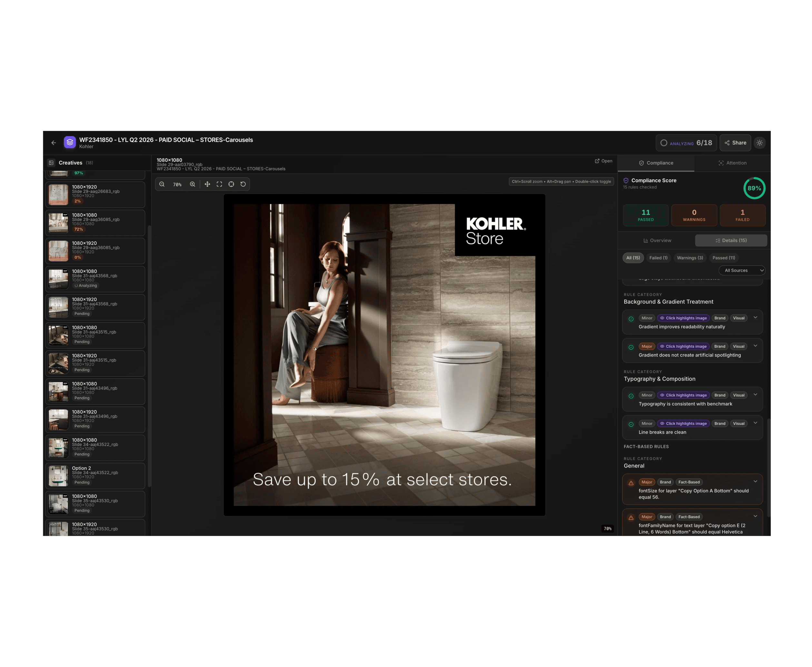Expand the 'Gradient does not create artificial spotlighting' rule
Viewport: 812px width, 667px height.
coord(755,346)
